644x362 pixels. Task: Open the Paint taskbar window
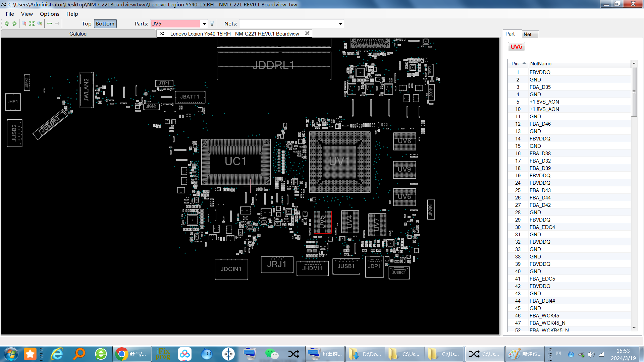[525, 354]
